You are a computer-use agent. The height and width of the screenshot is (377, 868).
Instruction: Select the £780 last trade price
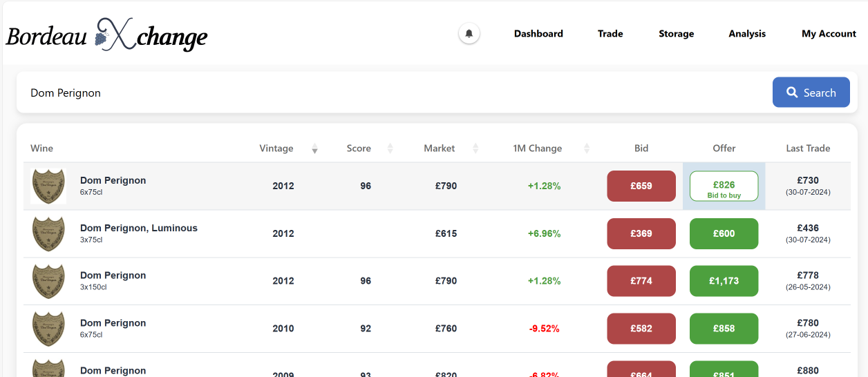click(808, 323)
